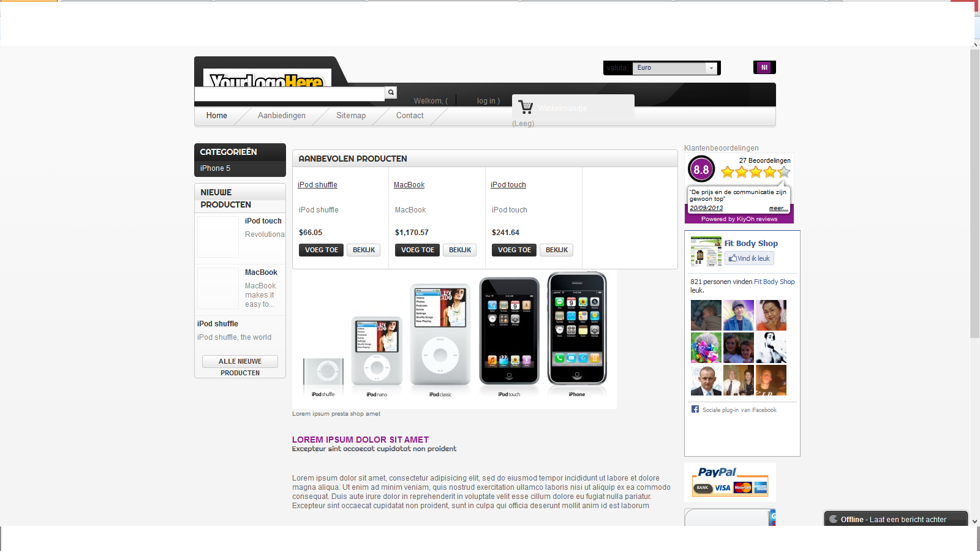Image resolution: width=980 pixels, height=551 pixels.
Task: Open the shopping cart icon
Action: 526,107
